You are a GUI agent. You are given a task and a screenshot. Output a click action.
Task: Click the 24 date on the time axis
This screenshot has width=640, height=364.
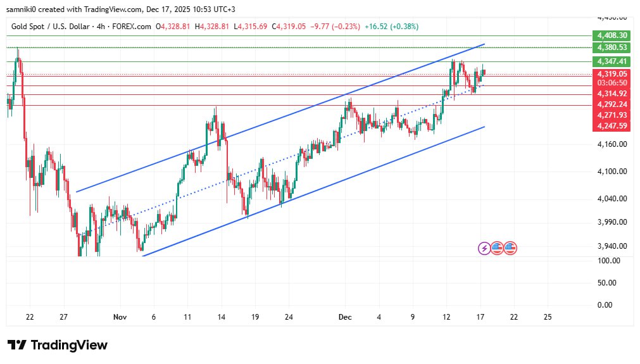289,317
